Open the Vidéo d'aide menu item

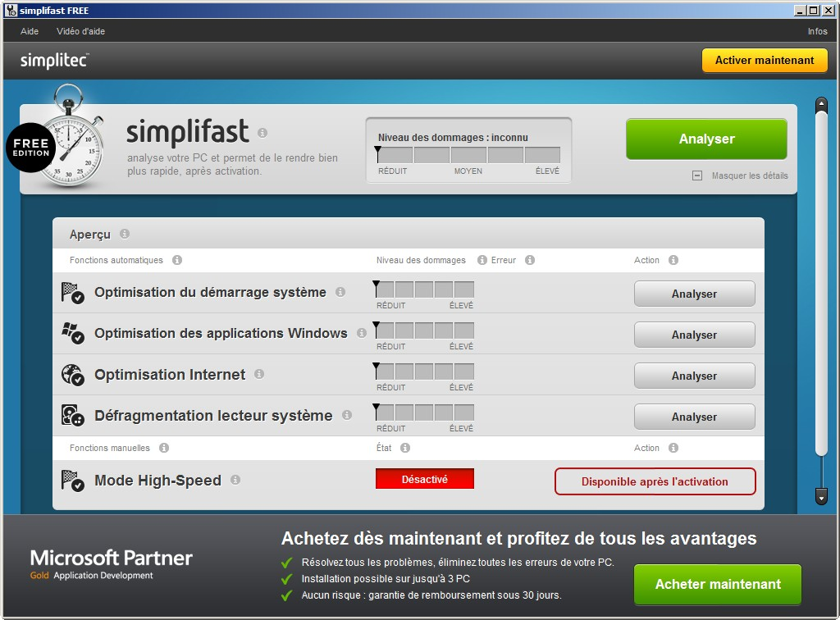coord(80,31)
